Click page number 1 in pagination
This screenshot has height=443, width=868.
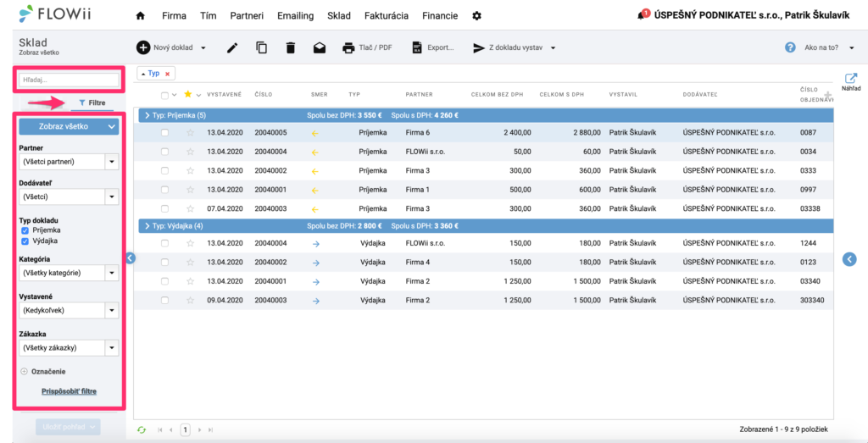(x=186, y=429)
